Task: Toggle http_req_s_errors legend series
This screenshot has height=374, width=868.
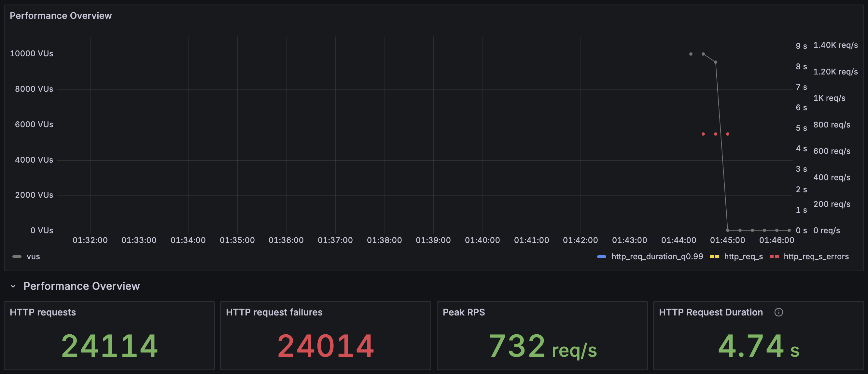Action: pos(816,257)
